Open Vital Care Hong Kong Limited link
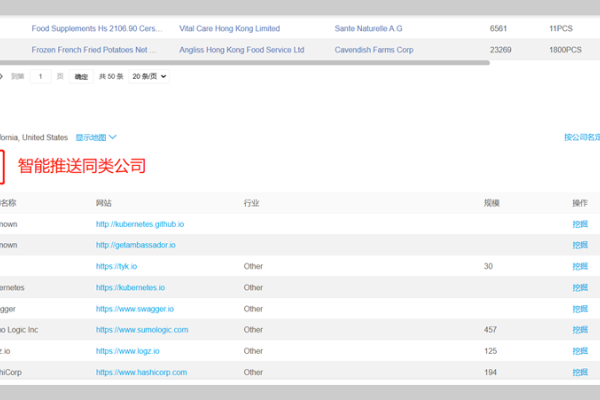 tap(229, 29)
